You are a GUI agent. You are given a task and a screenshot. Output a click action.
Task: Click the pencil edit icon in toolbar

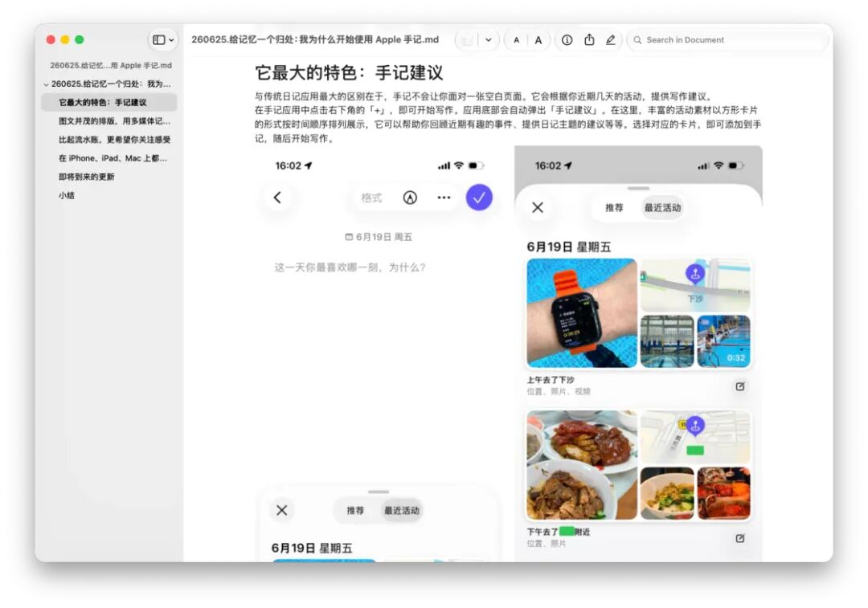(x=610, y=40)
